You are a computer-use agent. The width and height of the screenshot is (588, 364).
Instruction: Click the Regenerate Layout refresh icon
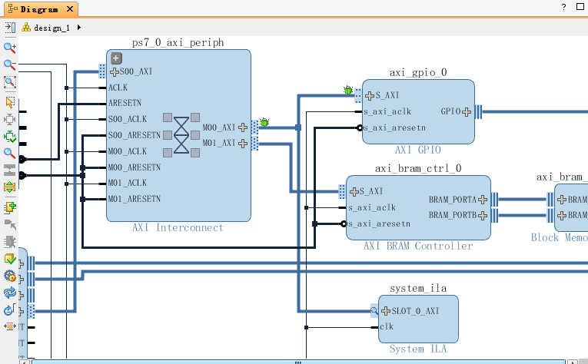[10, 293]
